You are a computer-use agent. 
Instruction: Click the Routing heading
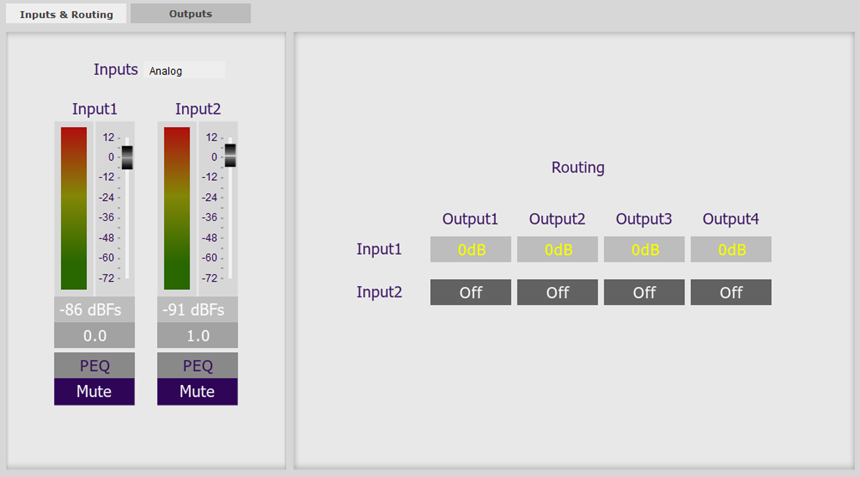point(578,168)
